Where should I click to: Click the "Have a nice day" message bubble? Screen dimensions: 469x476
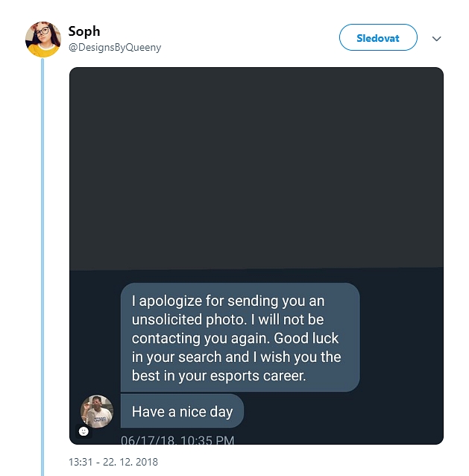coord(182,411)
